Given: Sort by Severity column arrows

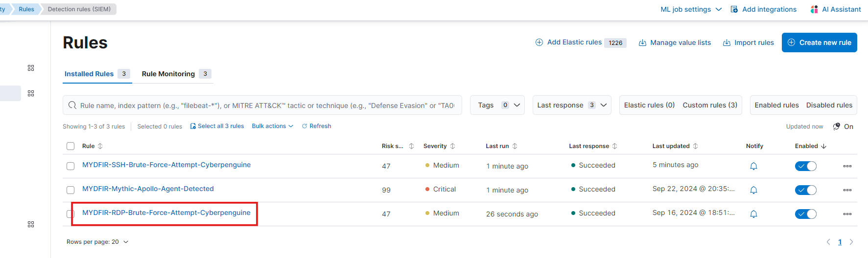Looking at the screenshot, I should click(x=453, y=146).
